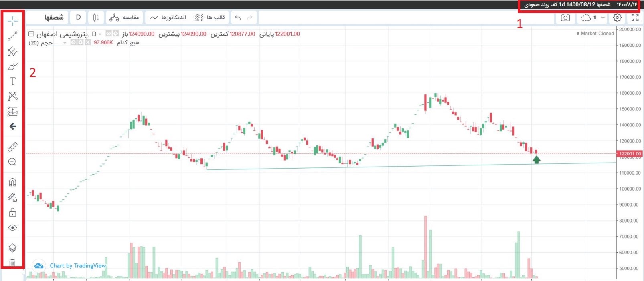This screenshot has width=644, height=281.
Task: Open the اندیکاتورها indicators menu
Action: pos(168,18)
